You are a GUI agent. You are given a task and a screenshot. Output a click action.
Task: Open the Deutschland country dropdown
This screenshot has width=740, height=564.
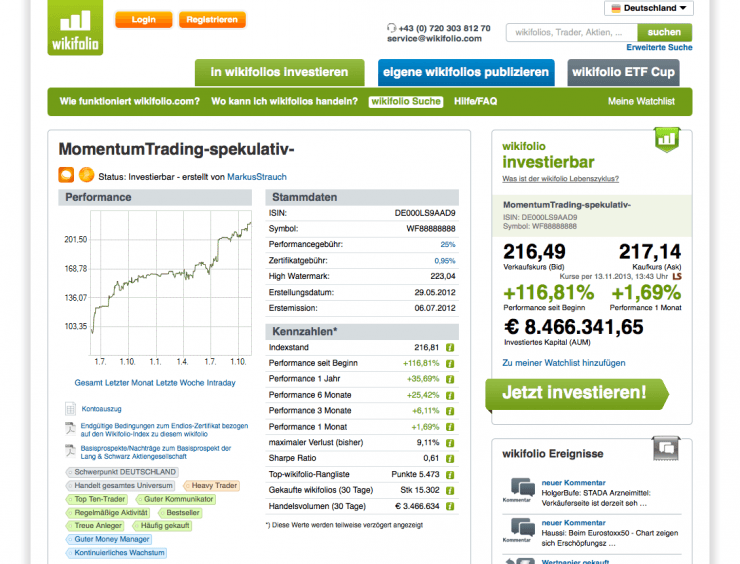click(x=649, y=8)
